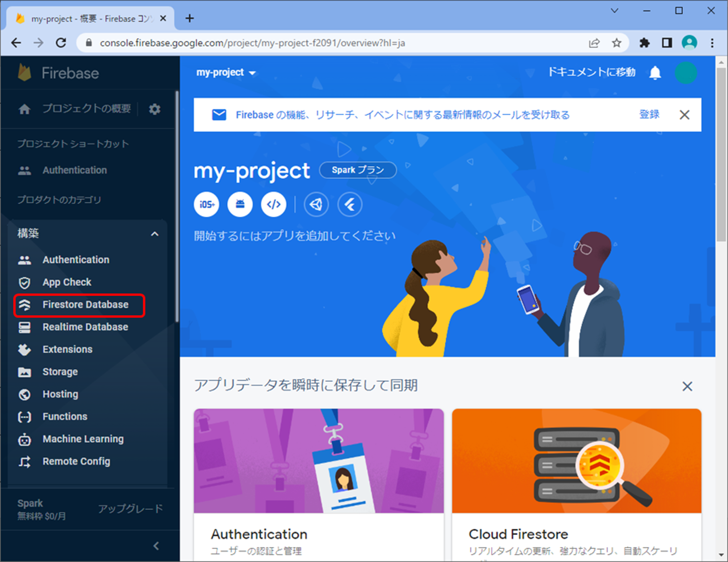728x562 pixels.
Task: Click the address bar URL
Action: pyautogui.click(x=252, y=43)
